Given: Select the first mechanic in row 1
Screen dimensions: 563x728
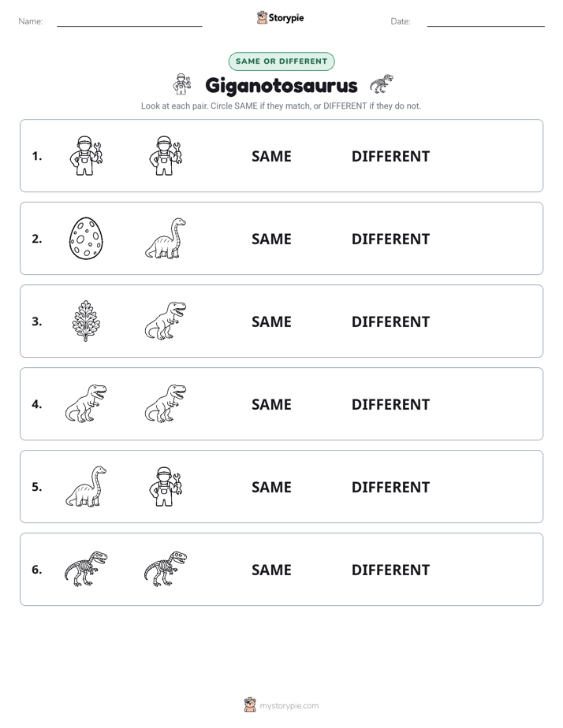Looking at the screenshot, I should [x=86, y=155].
